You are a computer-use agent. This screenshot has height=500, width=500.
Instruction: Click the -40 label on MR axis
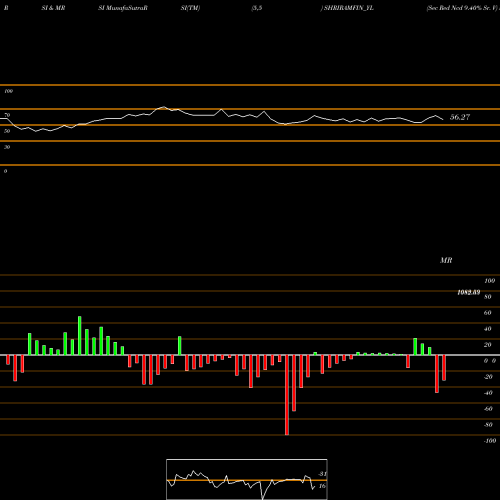click(x=488, y=393)
